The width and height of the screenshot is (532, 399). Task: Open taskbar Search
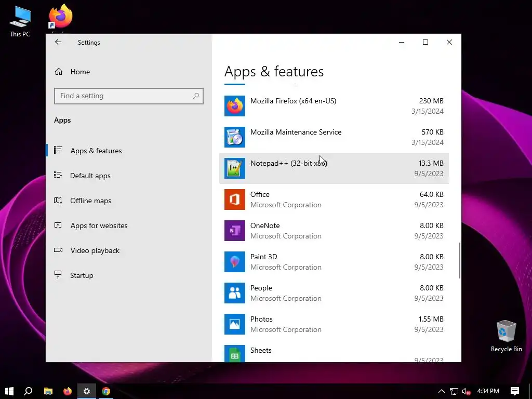[x=28, y=391]
